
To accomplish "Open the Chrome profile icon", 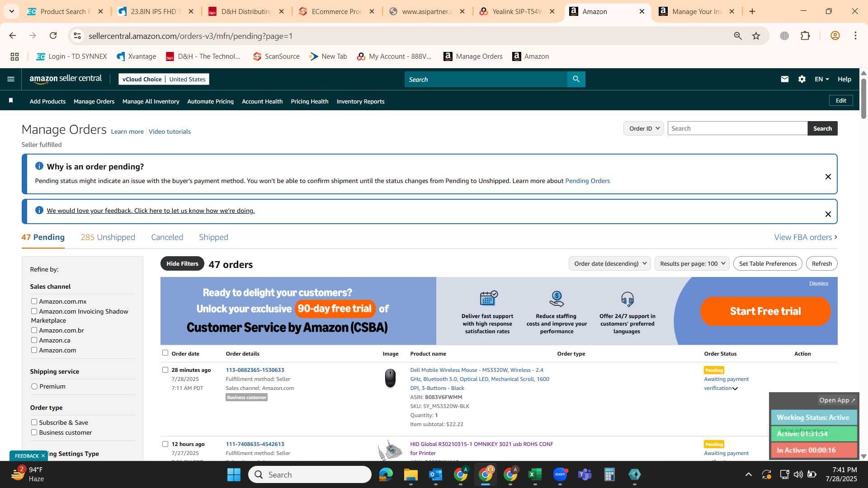I will (835, 36).
